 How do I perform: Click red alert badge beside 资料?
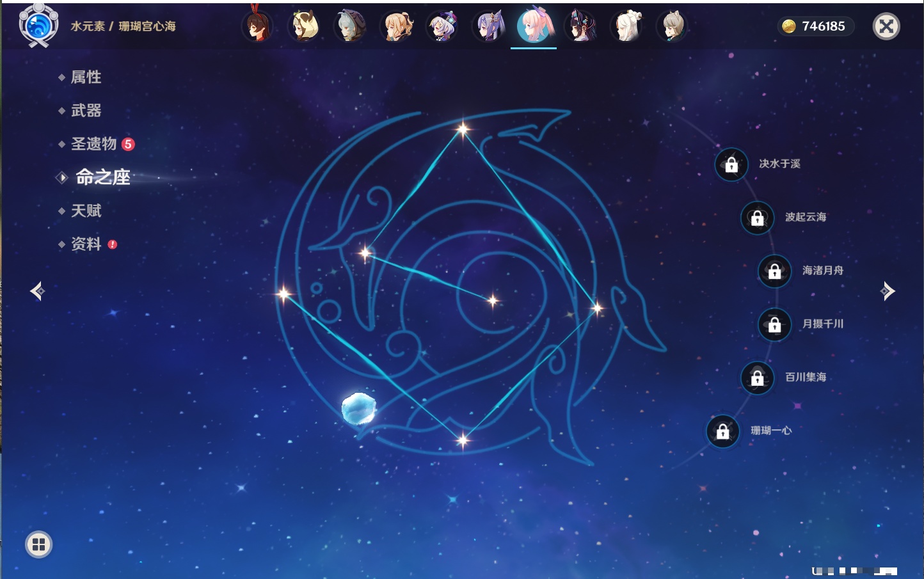pyautogui.click(x=113, y=244)
